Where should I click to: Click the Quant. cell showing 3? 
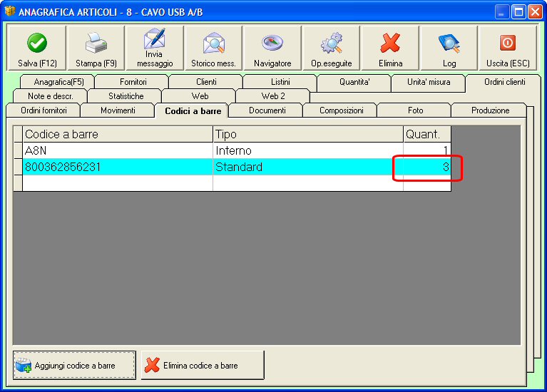(x=427, y=167)
